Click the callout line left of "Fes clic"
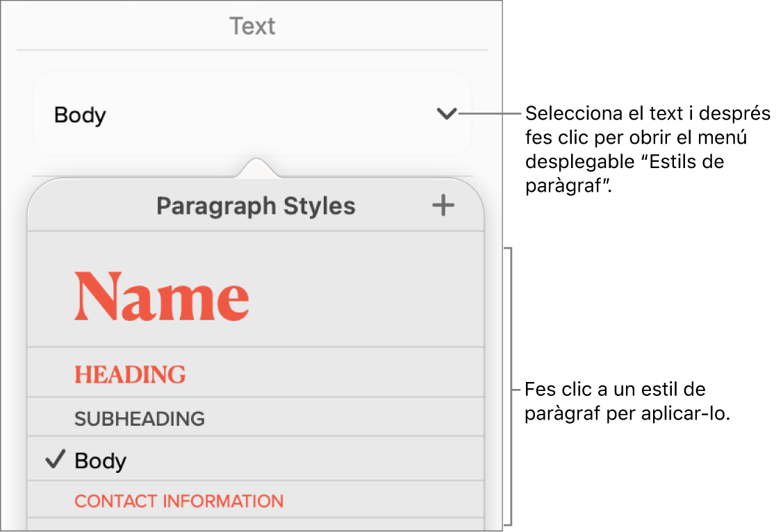Screen dimensions: 783x532 click(x=518, y=388)
